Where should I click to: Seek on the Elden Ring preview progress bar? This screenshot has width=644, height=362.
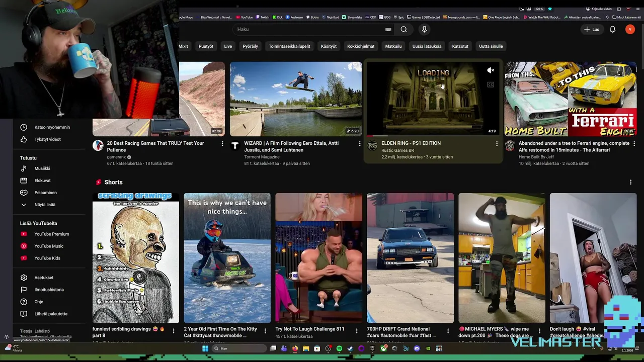coord(433,135)
